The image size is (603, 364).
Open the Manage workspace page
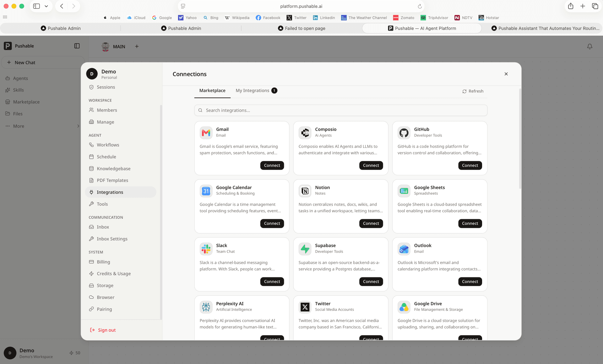[x=121, y=122]
